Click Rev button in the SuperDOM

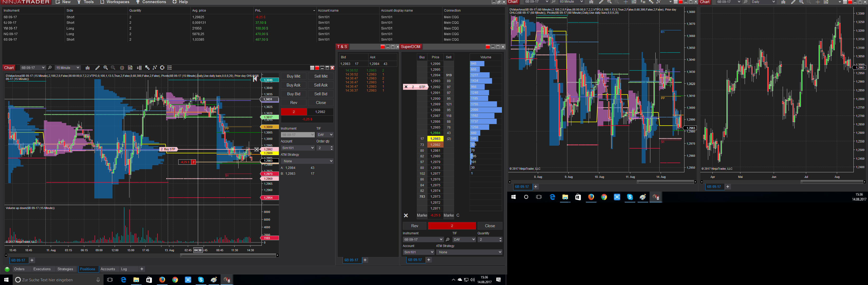pos(415,226)
